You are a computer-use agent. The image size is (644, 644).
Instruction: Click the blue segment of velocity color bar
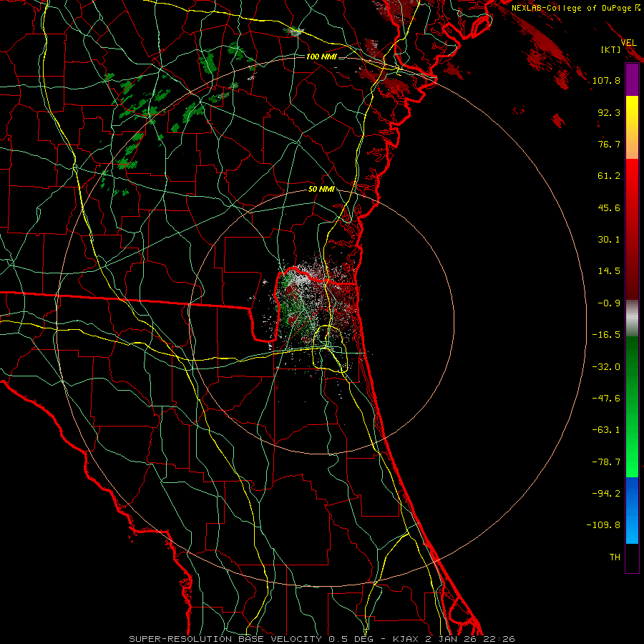pyautogui.click(x=632, y=510)
